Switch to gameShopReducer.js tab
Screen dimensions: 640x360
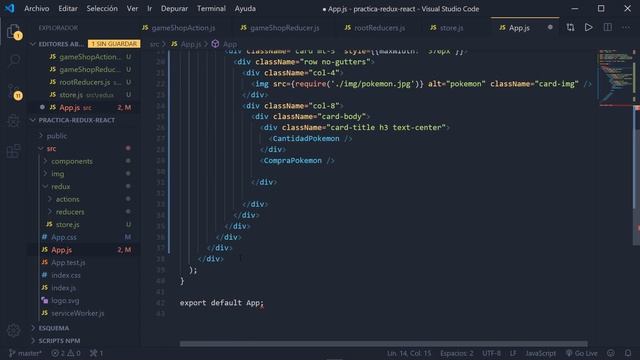point(280,28)
